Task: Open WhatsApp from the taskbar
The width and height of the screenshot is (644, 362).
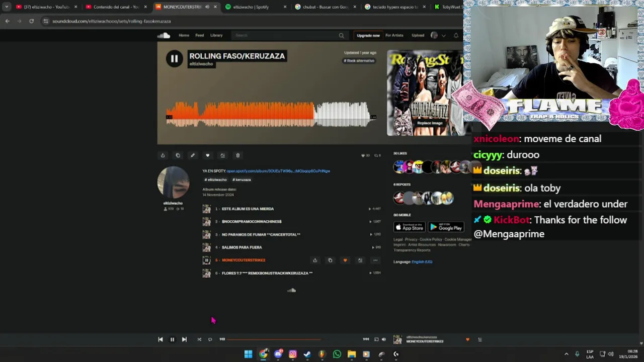Action: (x=337, y=354)
